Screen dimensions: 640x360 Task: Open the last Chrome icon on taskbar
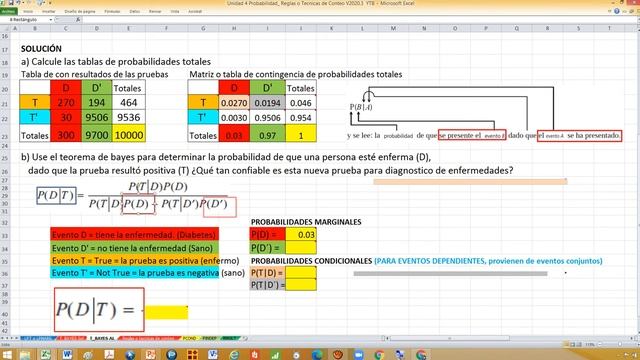coord(421,355)
